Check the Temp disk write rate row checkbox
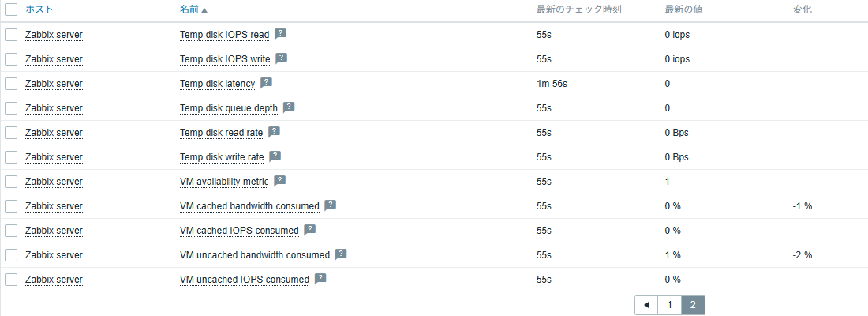Viewport: 868px width, 316px height. click(x=11, y=157)
